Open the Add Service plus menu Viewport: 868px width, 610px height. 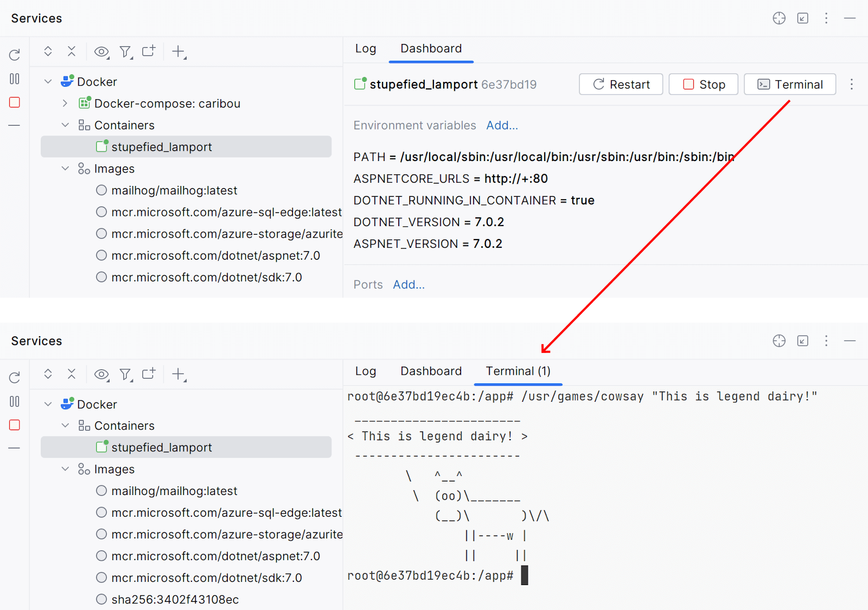tap(177, 52)
